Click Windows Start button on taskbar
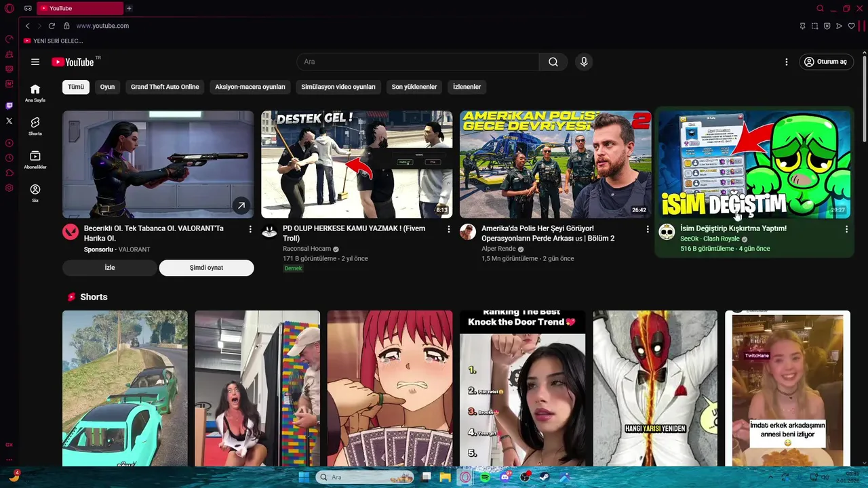This screenshot has height=488, width=868. (x=304, y=477)
